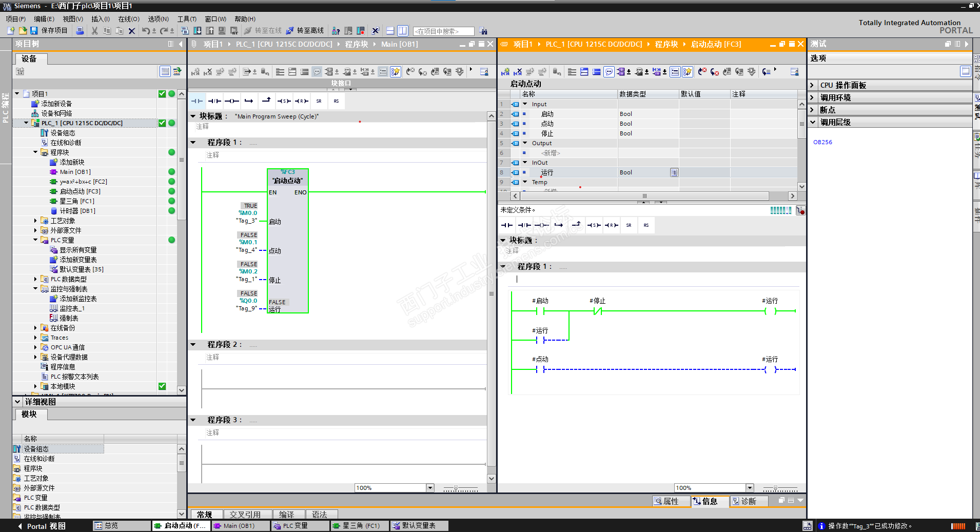Toggle horizontal split of editor space

pos(390,31)
